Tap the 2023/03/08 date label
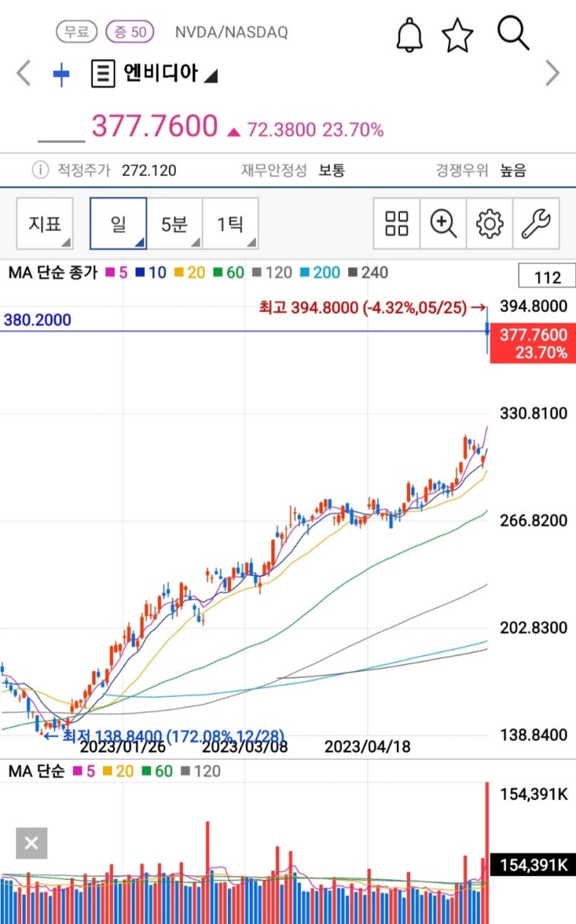 coord(245,746)
